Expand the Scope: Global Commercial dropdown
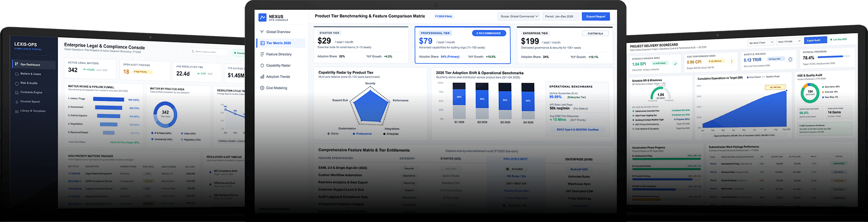The height and width of the screenshot is (222, 868). (x=519, y=16)
